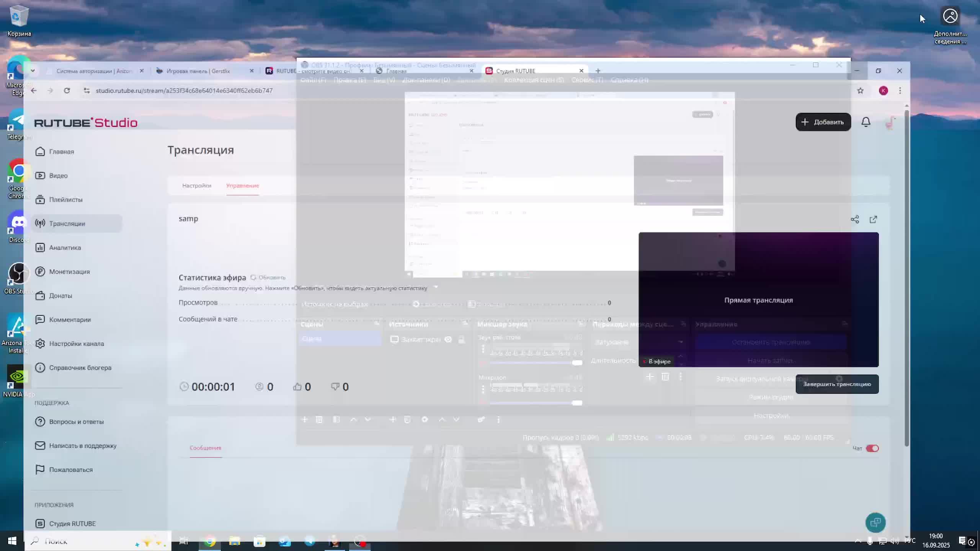Toggle the Чат switch off

[872, 448]
